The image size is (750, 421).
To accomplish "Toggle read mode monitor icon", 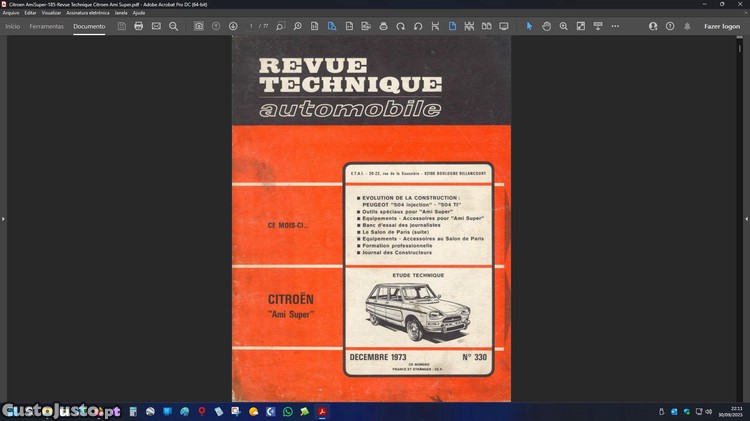I will pos(503,26).
